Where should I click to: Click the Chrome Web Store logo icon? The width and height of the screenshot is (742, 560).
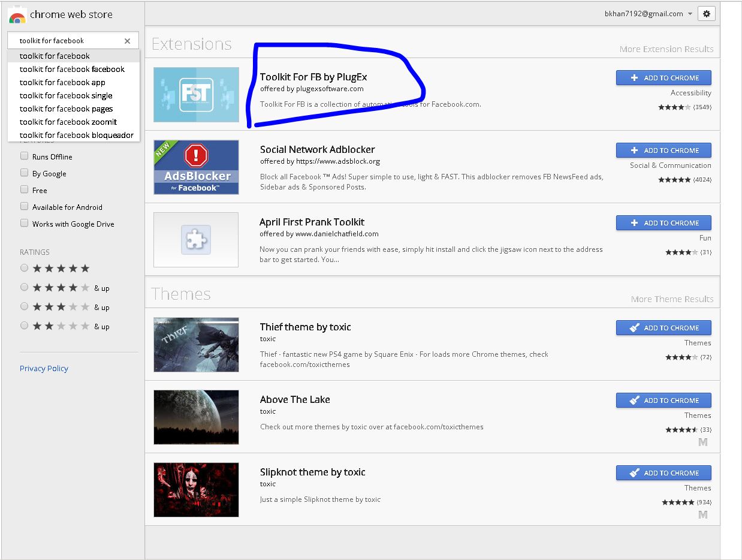[x=17, y=16]
